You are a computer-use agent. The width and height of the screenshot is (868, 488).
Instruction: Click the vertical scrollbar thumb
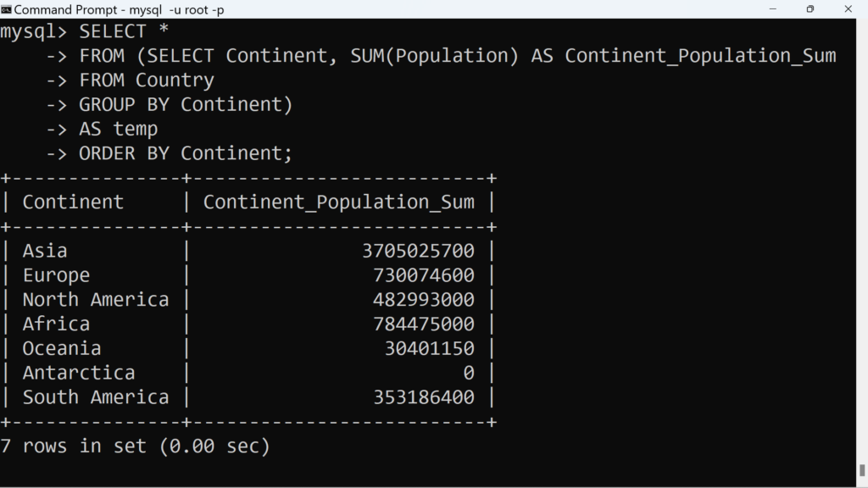click(x=862, y=469)
